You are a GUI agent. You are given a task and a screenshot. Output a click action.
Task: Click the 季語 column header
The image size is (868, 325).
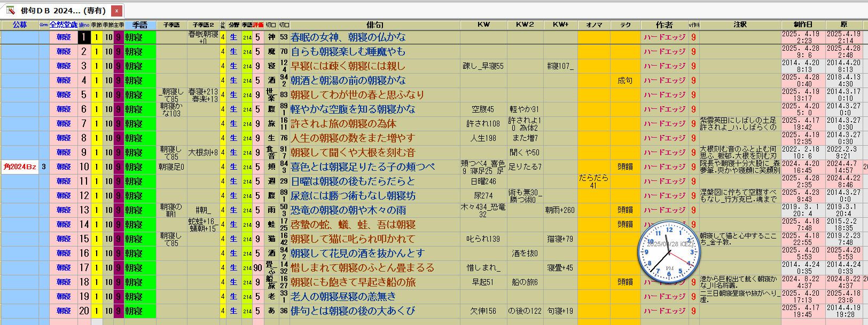[x=140, y=25]
